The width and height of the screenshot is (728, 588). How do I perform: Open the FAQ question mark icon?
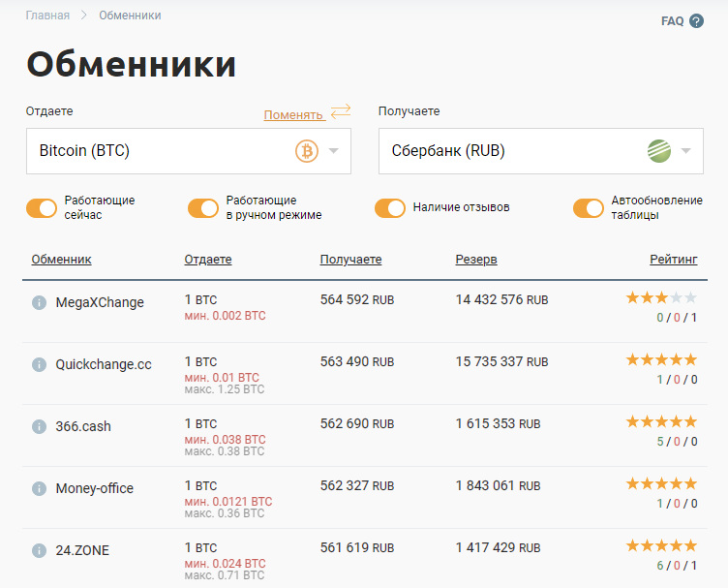tap(696, 21)
